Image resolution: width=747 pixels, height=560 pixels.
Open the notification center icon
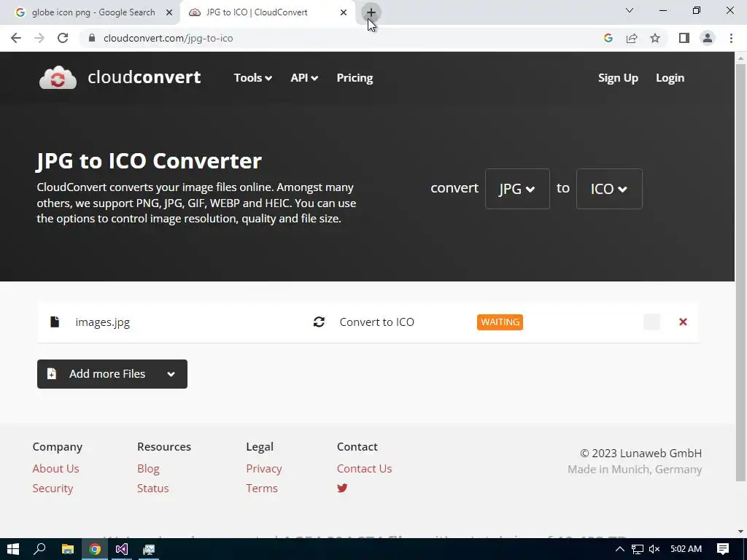pos(723,549)
